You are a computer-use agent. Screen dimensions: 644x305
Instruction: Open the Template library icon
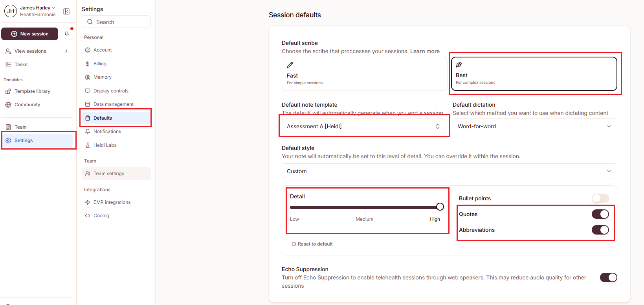coord(8,91)
